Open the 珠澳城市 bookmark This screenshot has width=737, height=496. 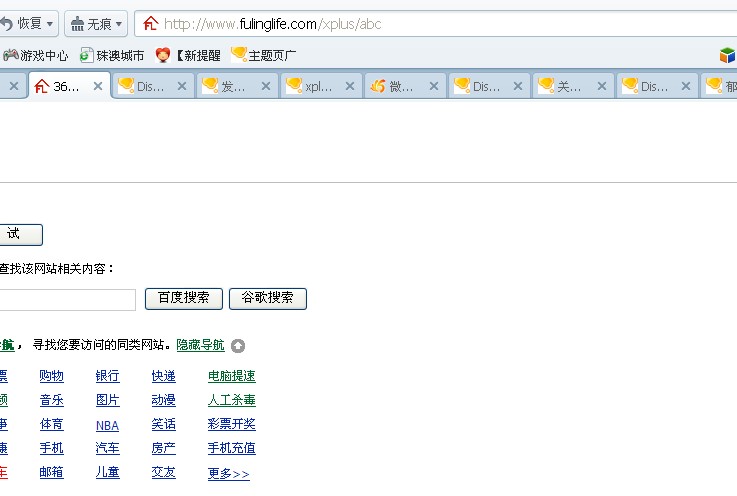[112, 55]
